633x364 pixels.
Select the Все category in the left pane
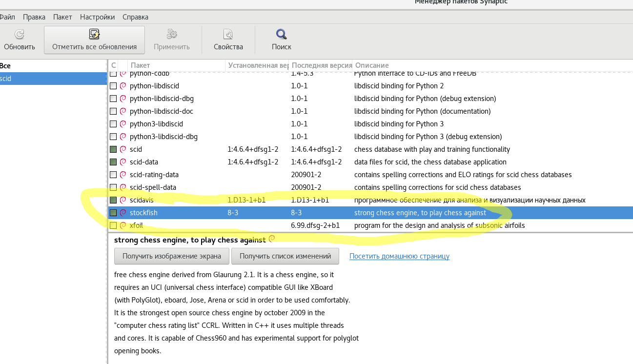(53, 66)
